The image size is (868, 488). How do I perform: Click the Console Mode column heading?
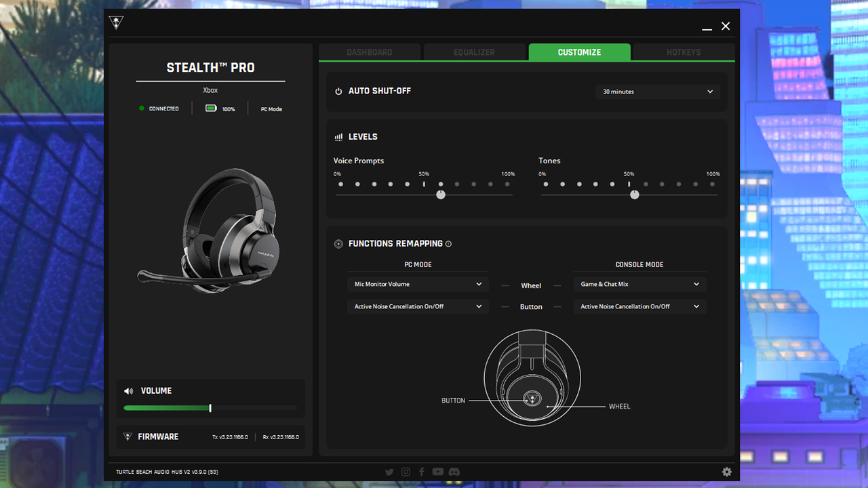point(639,265)
